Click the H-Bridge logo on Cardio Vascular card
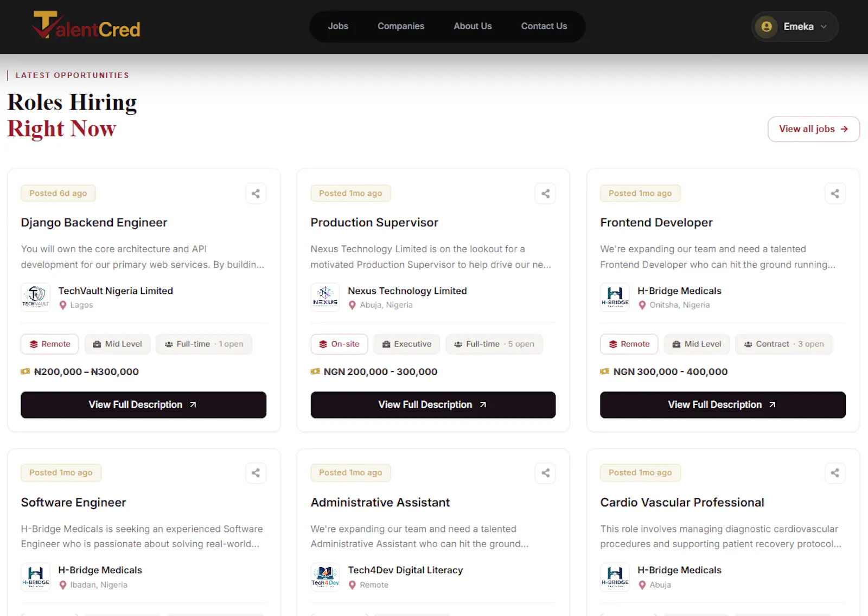This screenshot has width=868, height=616. [x=615, y=577]
